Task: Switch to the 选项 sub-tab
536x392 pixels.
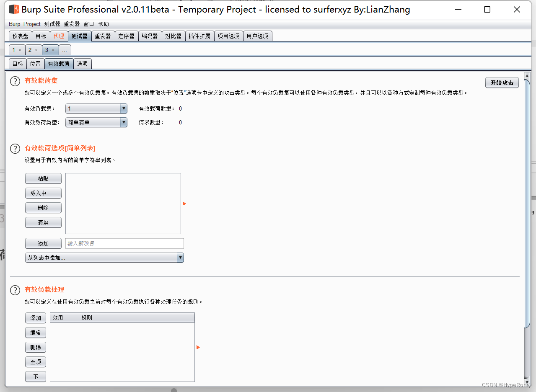Action: point(82,64)
